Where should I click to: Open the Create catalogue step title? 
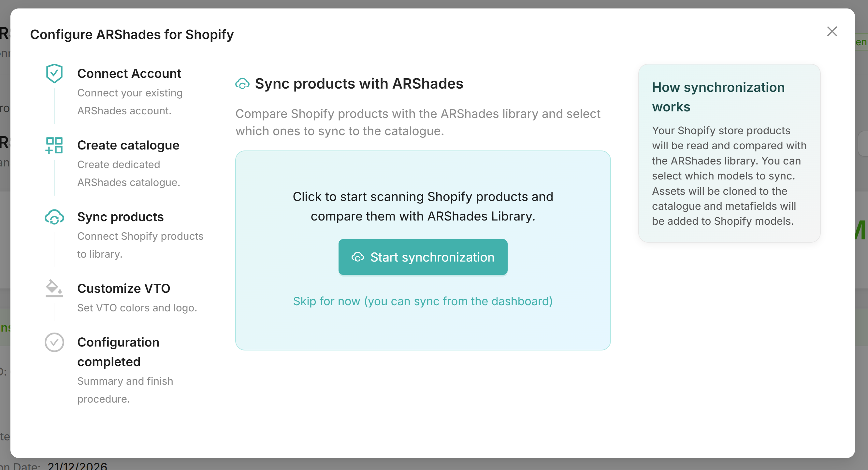click(x=128, y=145)
